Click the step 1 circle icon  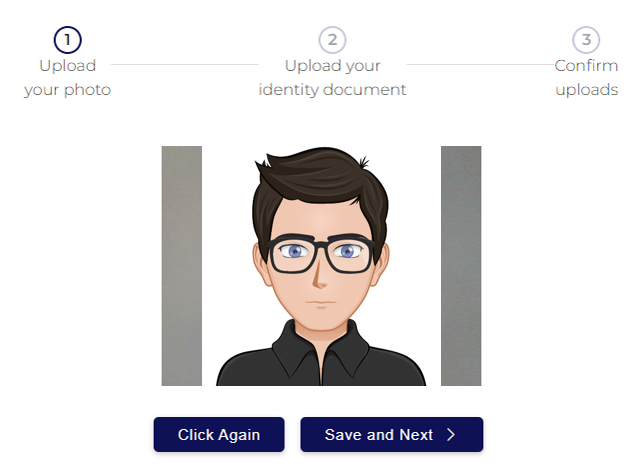click(x=68, y=40)
